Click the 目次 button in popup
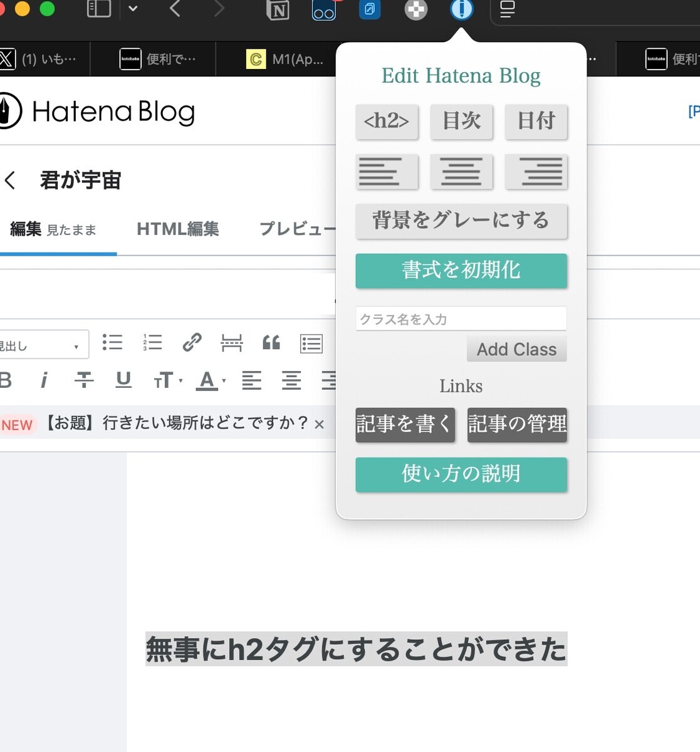Image resolution: width=700 pixels, height=752 pixels. point(461,121)
